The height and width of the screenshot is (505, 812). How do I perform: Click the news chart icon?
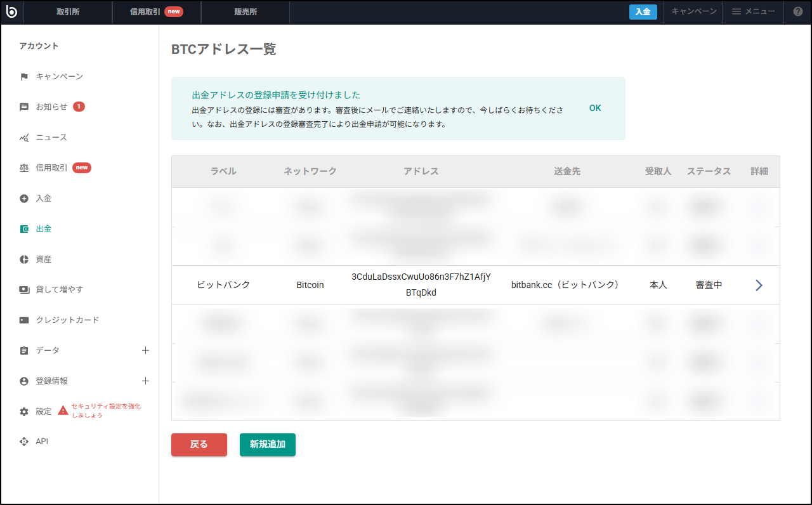24,138
